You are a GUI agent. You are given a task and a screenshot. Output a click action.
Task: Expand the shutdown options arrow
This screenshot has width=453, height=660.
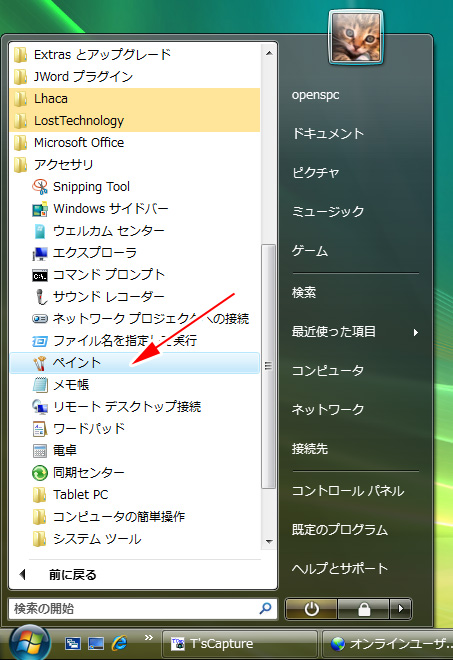click(400, 609)
